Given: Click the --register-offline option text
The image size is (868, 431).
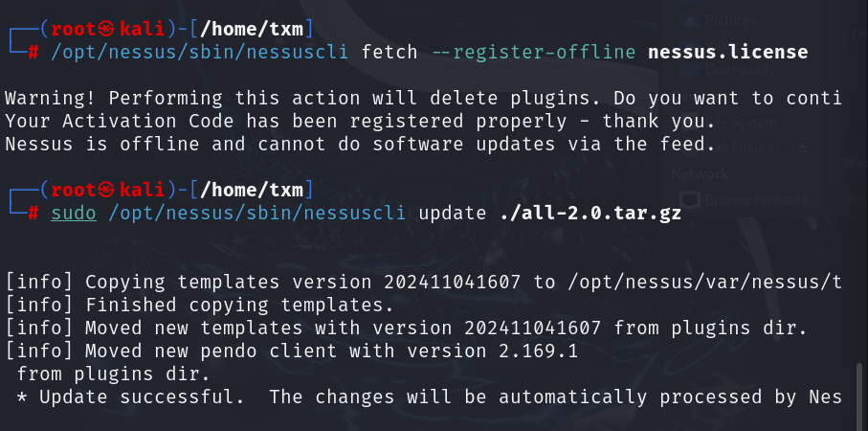Looking at the screenshot, I should click(x=532, y=53).
